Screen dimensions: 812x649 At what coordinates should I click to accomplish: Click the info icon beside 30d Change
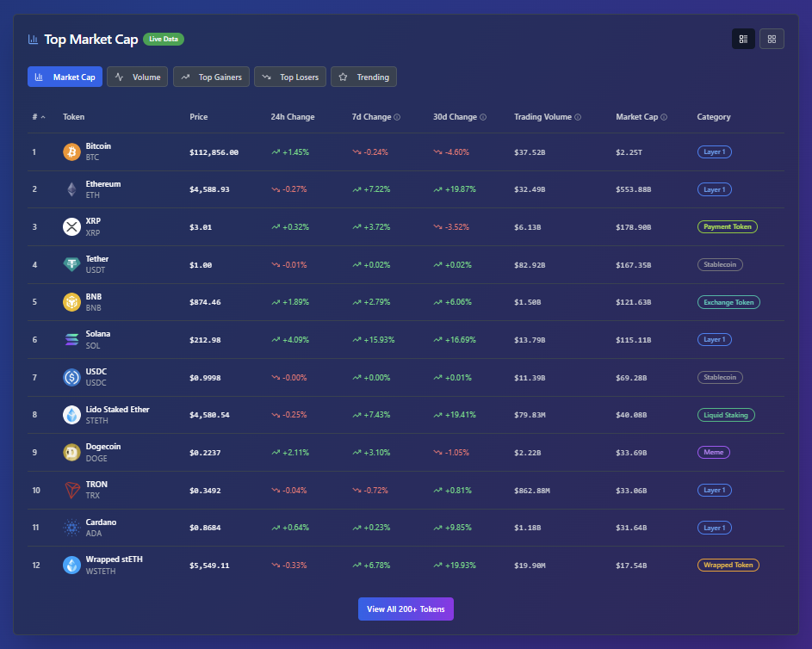pyautogui.click(x=483, y=117)
